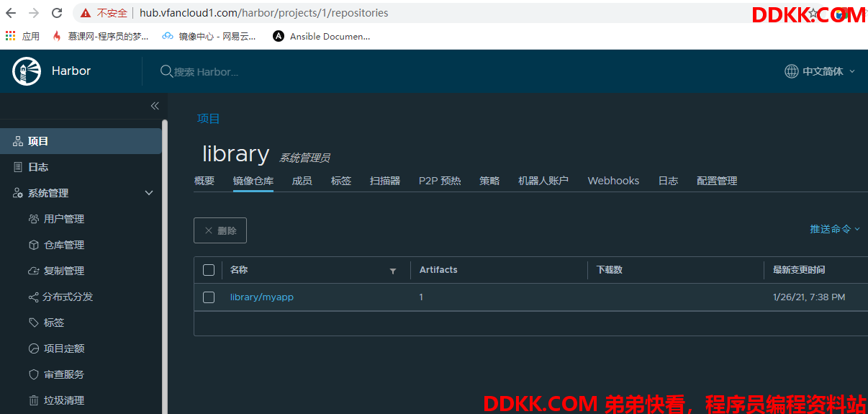The height and width of the screenshot is (414, 868).
Task: Switch to the 机器人账户 tab
Action: point(543,181)
